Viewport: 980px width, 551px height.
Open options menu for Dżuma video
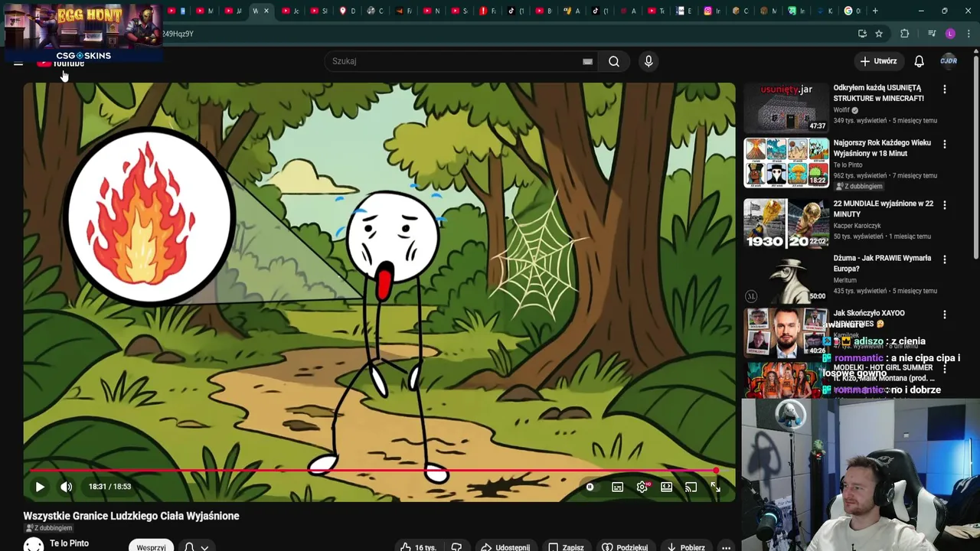pos(945,259)
